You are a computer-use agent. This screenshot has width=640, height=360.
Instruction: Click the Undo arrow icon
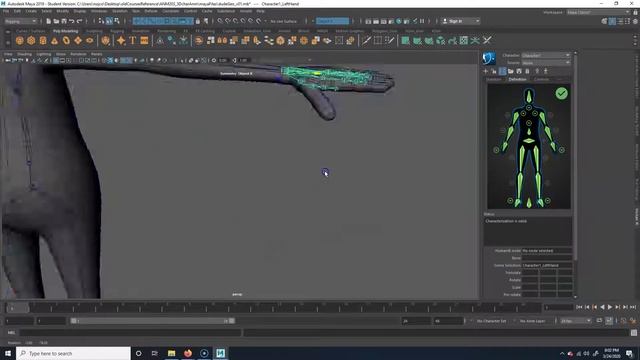72,21
